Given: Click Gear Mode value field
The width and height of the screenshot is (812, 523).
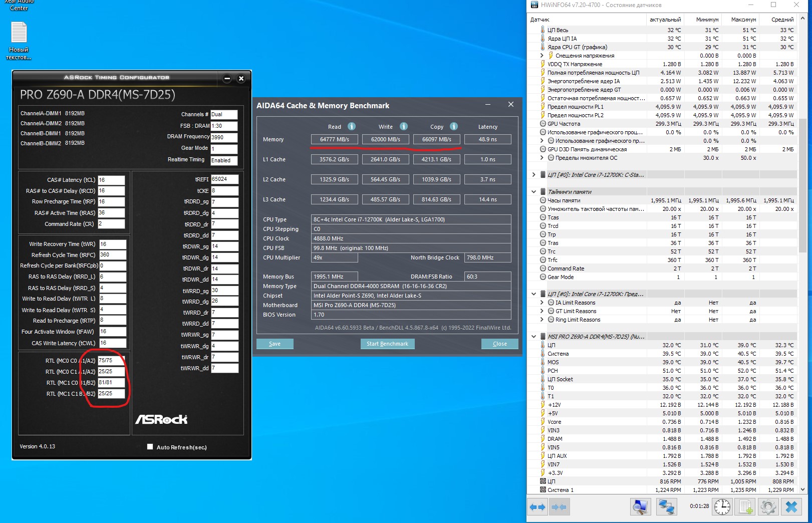Looking at the screenshot, I should click(224, 149).
